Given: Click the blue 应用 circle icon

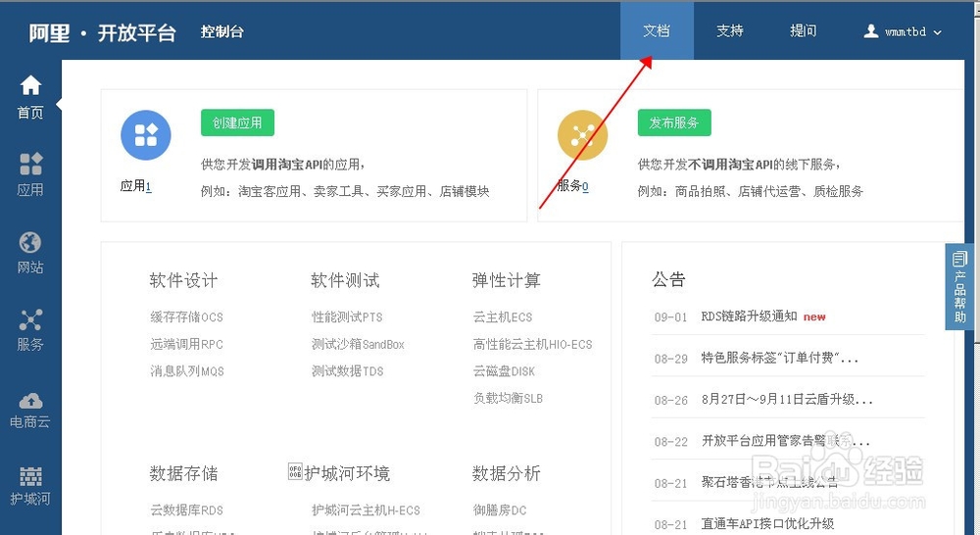Looking at the screenshot, I should coord(146,135).
